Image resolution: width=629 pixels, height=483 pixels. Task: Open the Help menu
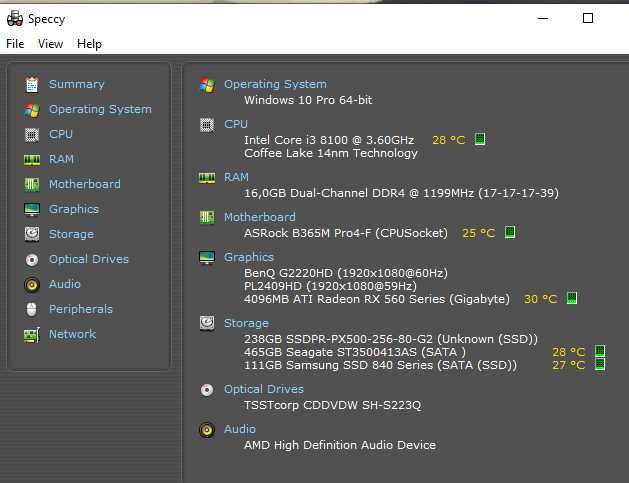pyautogui.click(x=89, y=43)
